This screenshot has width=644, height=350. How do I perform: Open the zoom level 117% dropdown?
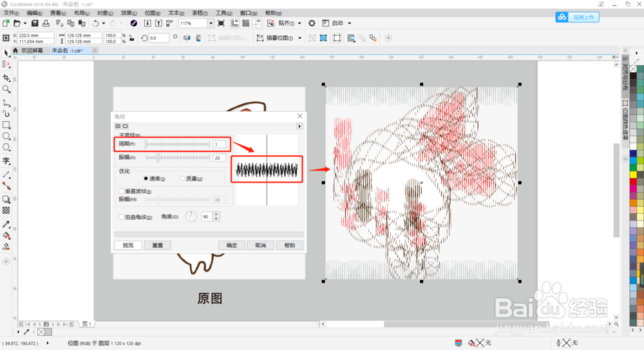[x=211, y=23]
